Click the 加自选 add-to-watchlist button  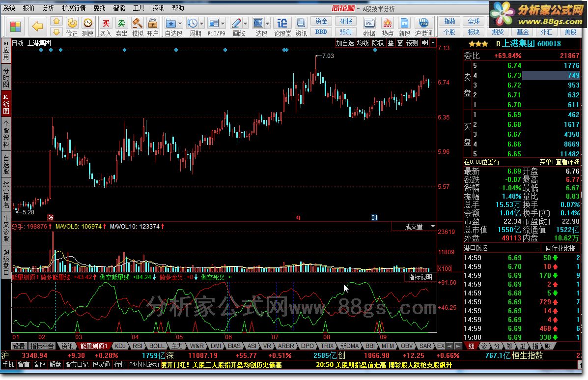tap(345, 43)
